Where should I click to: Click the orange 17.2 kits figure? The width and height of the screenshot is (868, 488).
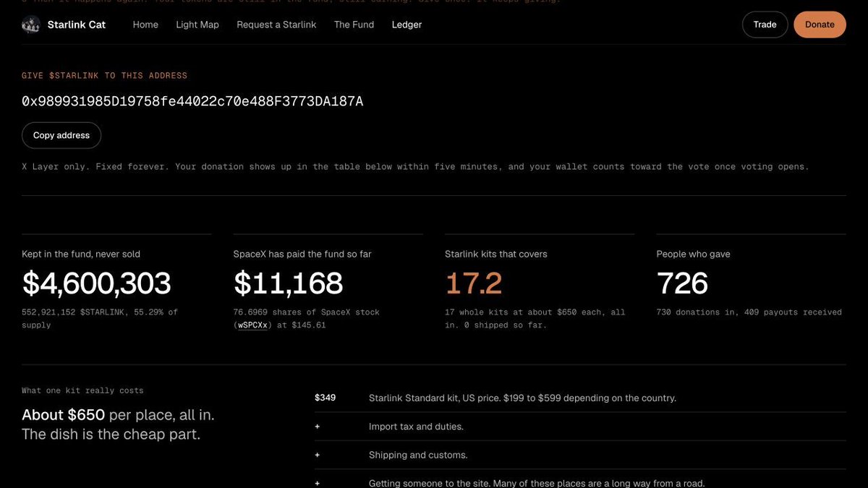(474, 283)
